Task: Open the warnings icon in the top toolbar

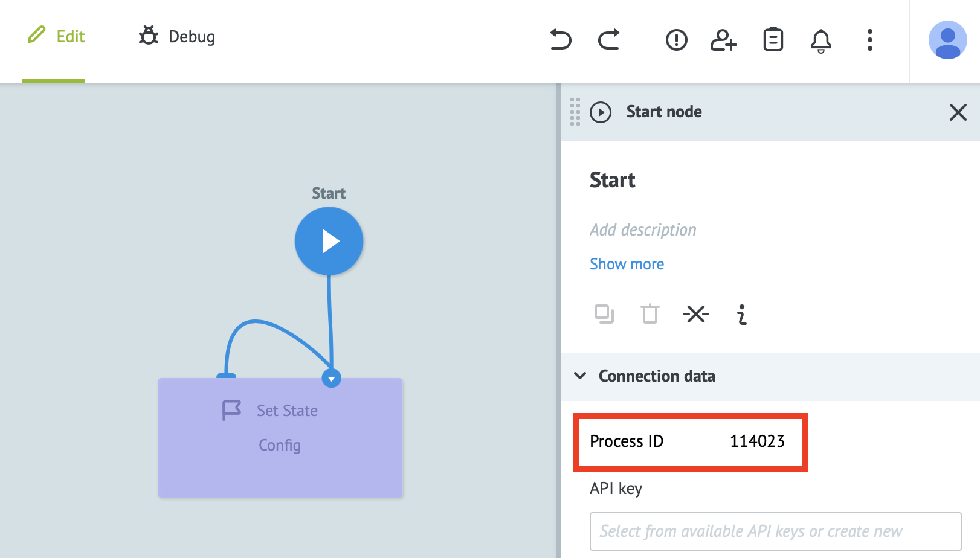Action: pyautogui.click(x=676, y=40)
